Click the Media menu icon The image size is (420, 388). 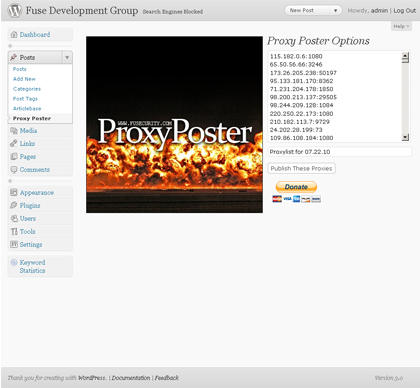tap(14, 131)
